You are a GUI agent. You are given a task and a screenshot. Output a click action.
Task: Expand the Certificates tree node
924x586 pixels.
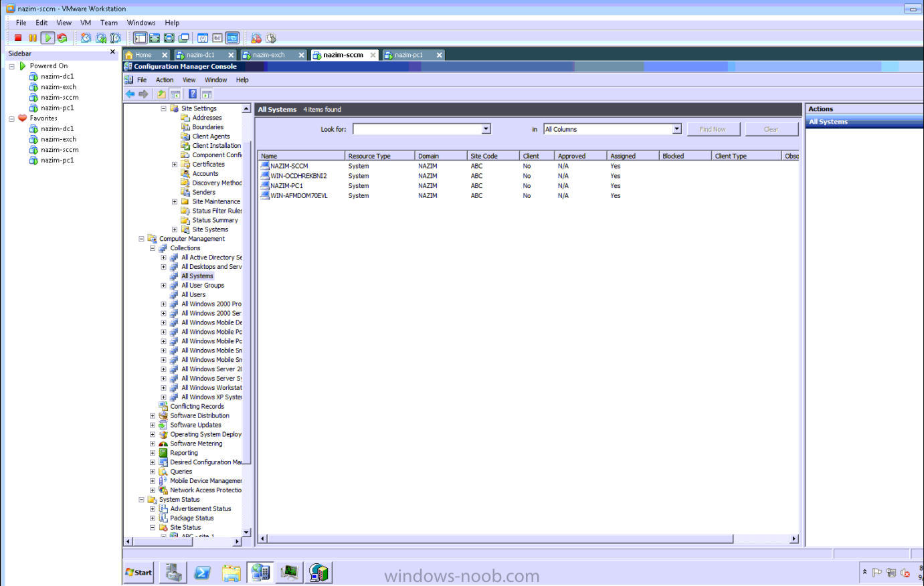[x=175, y=164]
